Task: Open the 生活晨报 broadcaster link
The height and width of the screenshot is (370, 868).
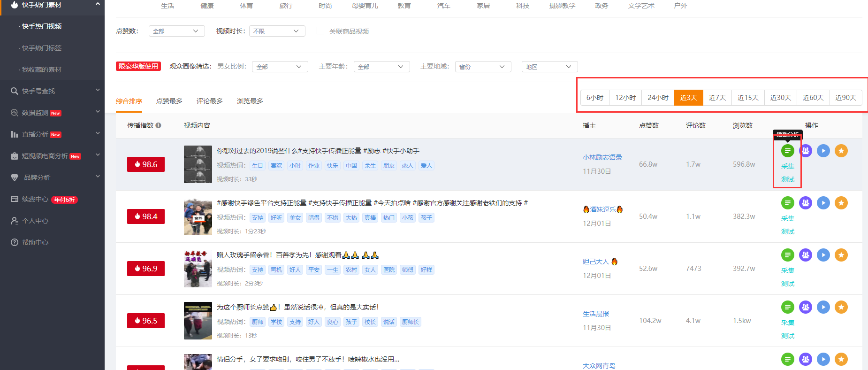Action: click(596, 314)
